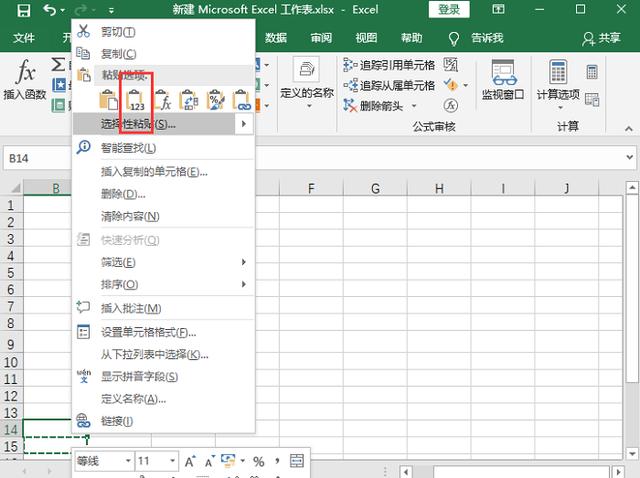Click 追踪引用单元格
640x478 pixels.
pos(389,65)
